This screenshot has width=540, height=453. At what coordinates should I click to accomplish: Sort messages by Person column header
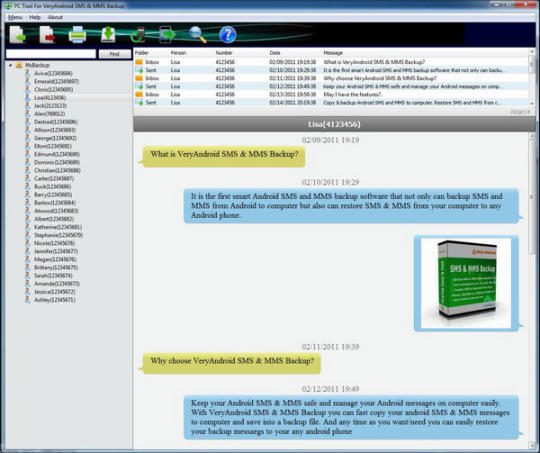point(178,53)
